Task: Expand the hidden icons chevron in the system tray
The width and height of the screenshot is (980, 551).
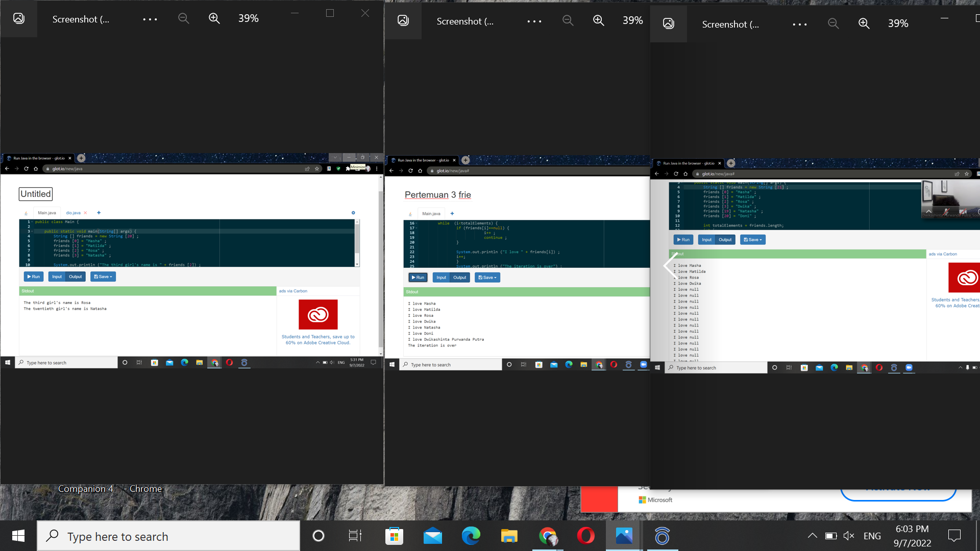Action: point(812,536)
